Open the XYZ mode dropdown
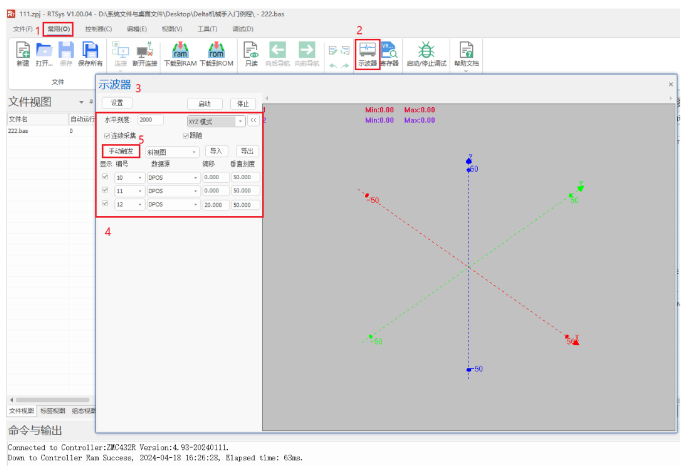688x470 pixels. point(216,122)
